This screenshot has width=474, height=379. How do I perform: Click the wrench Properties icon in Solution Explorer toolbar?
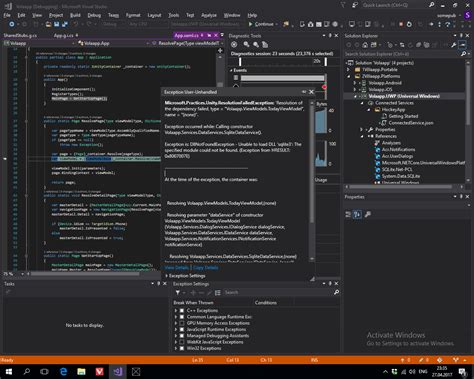(454, 45)
